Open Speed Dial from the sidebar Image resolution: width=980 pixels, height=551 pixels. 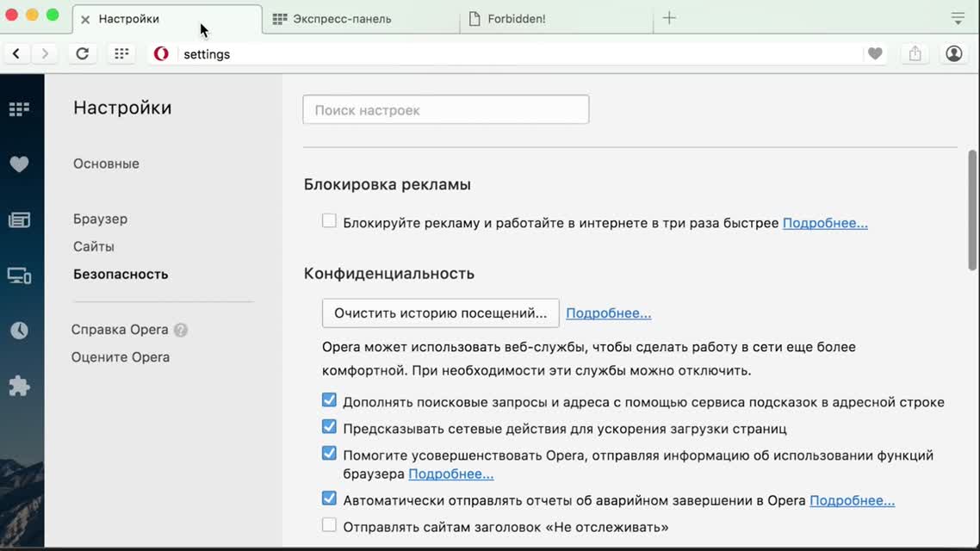pos(19,109)
